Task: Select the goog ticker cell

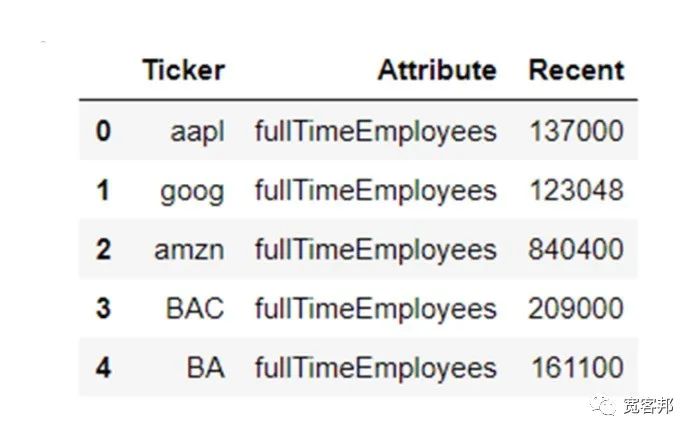Action: click(x=192, y=191)
